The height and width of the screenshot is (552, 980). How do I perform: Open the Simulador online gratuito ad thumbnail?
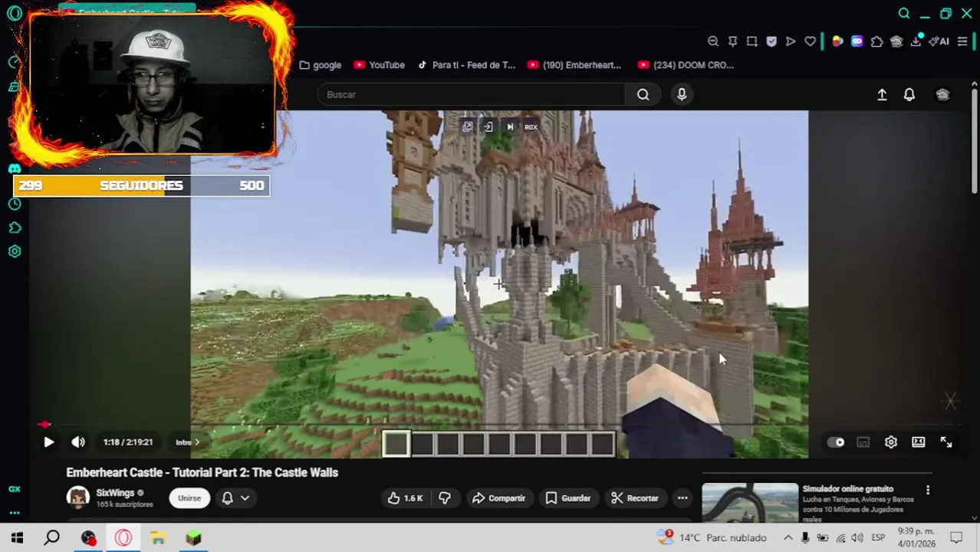(750, 503)
